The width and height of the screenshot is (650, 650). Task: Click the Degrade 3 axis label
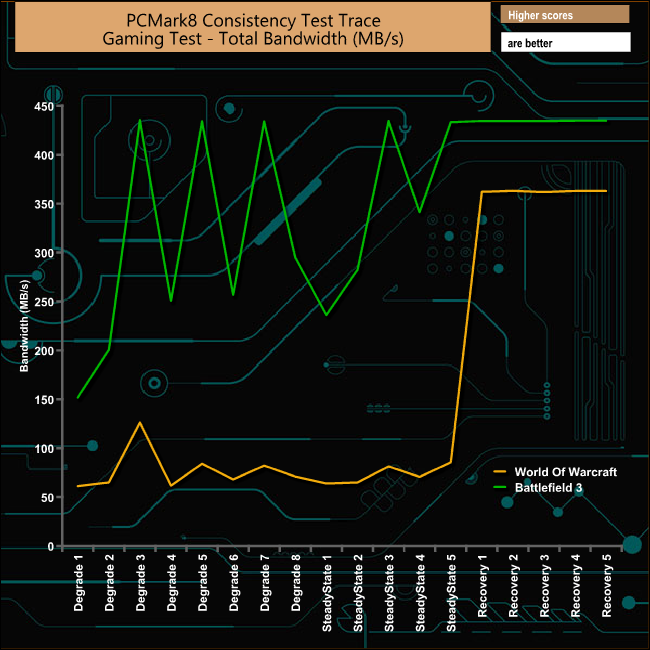140,583
